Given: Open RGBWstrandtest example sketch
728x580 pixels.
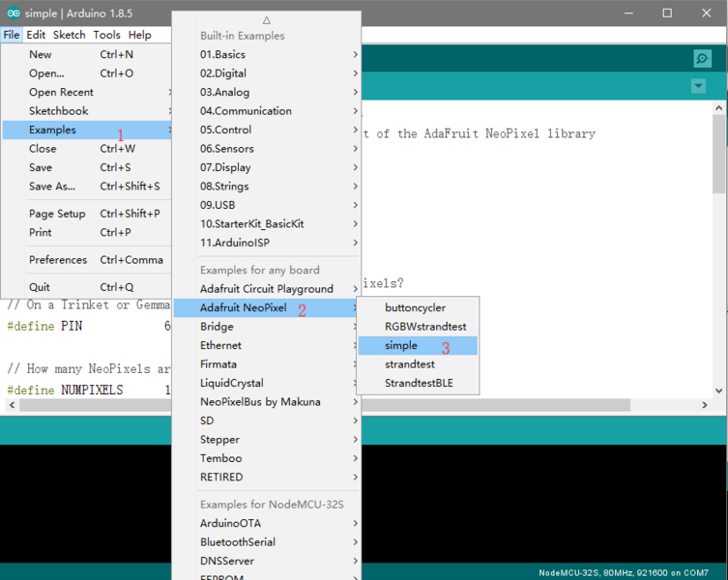Looking at the screenshot, I should click(425, 327).
